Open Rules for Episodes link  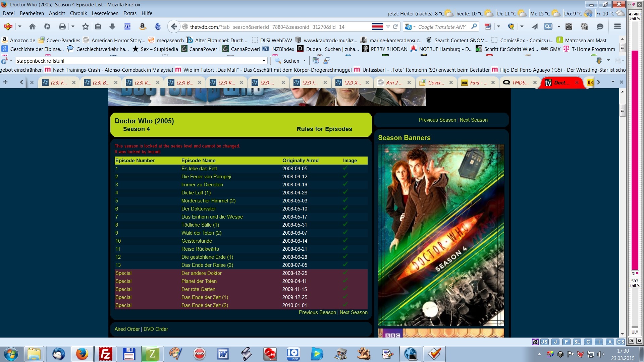[324, 129]
